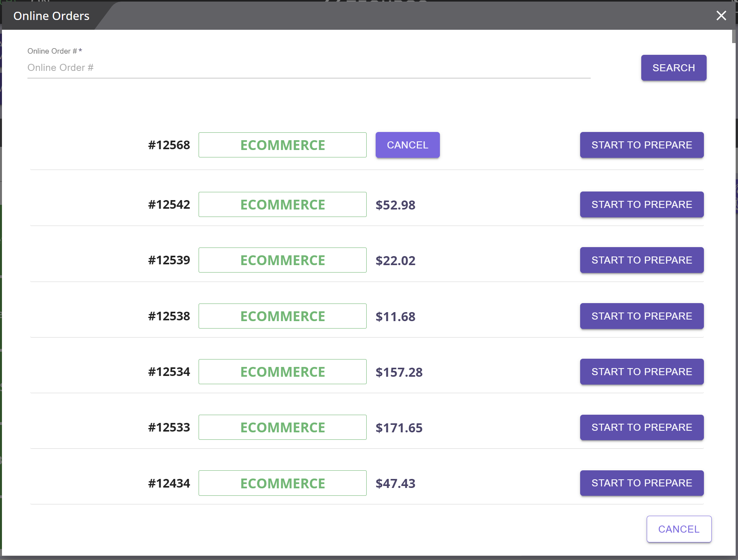The height and width of the screenshot is (560, 738).
Task: Click the Online Order # input field
Action: [x=309, y=68]
